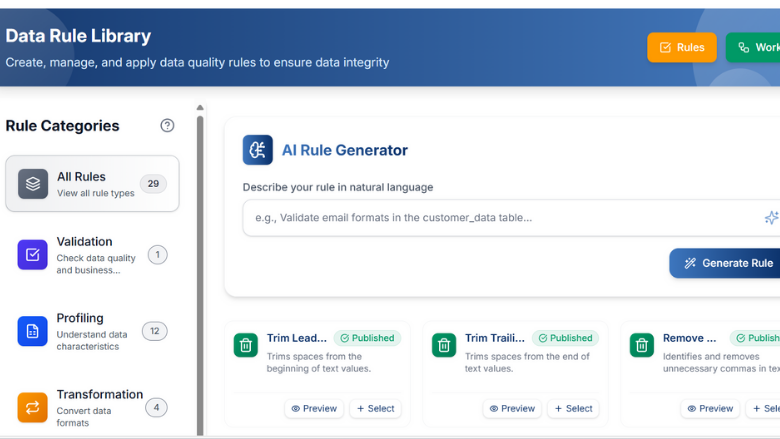This screenshot has height=439, width=780.
Task: Select the All Rules category
Action: click(92, 184)
